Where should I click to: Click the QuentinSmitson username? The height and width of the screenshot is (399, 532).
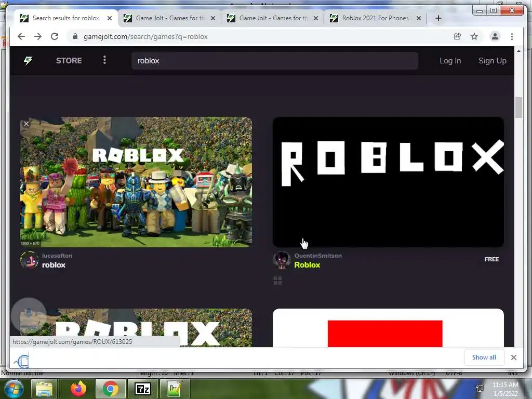318,256
